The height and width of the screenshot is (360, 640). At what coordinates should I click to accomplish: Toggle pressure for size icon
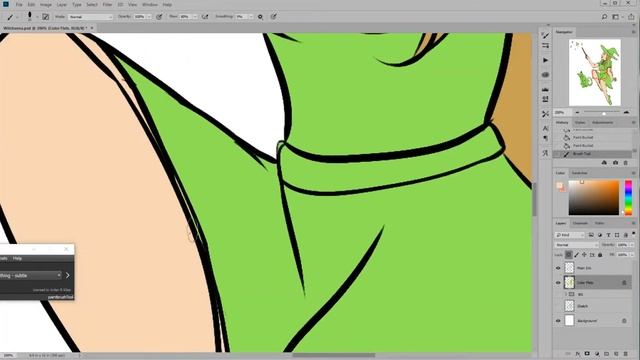click(x=273, y=17)
